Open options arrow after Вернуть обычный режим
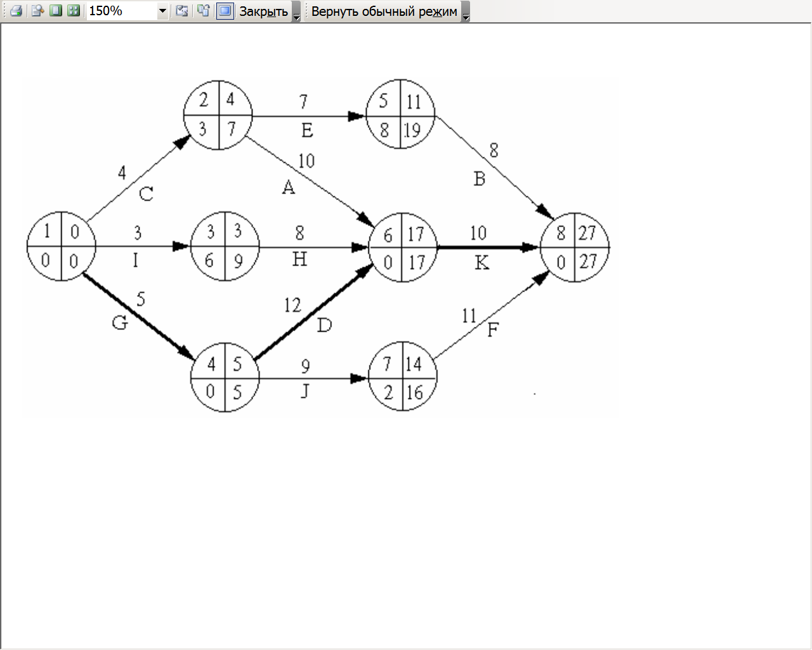Viewport: 812px width, 650px height. 466,12
